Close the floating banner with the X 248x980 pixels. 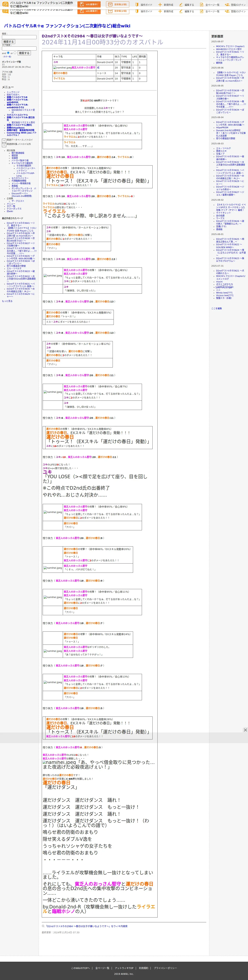click(x=245, y=730)
